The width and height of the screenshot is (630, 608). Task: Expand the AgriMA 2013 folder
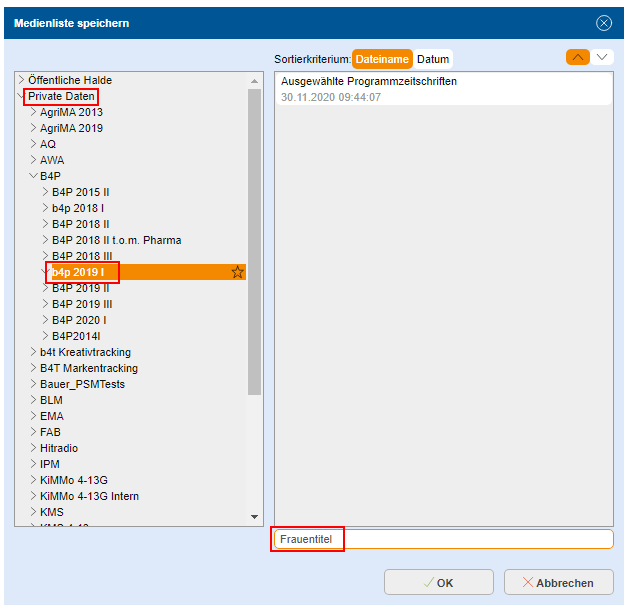(x=33, y=112)
